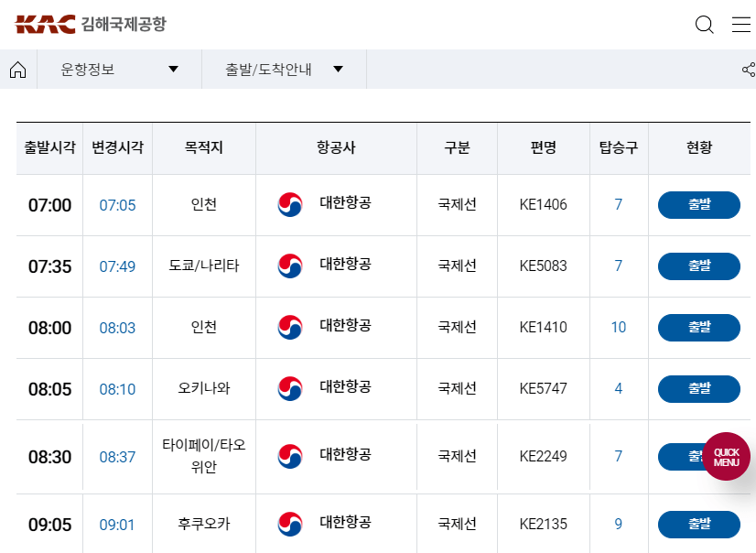Viewport: 756px width, 553px height.
Task: Go to the home icon
Action: (17, 70)
